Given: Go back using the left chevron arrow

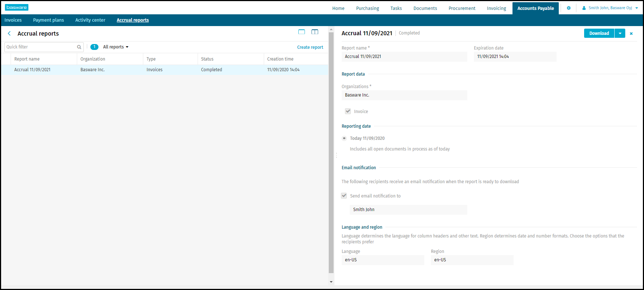Looking at the screenshot, I should 9,33.
